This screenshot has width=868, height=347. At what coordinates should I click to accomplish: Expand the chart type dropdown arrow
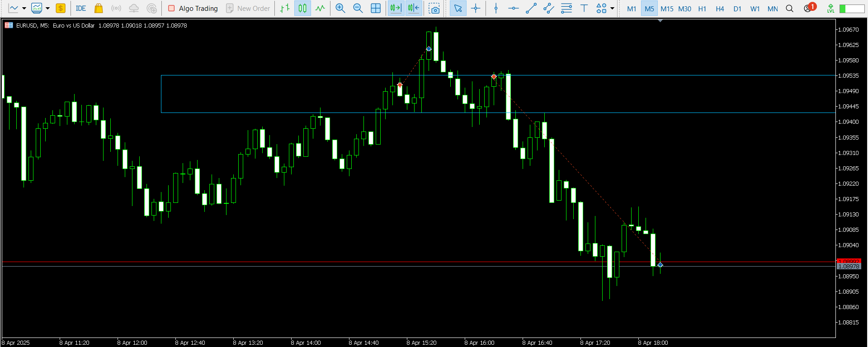24,8
